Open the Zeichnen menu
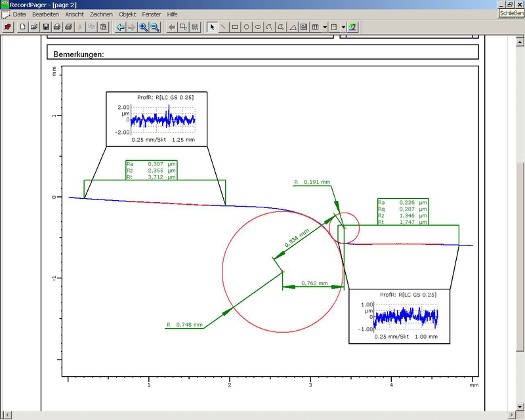Screen dimensions: 525x420 [x=101, y=14]
